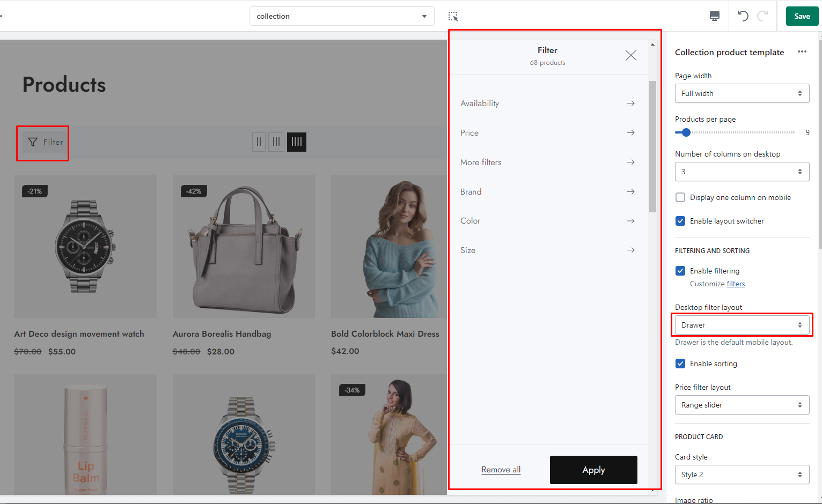Toggle the section inspector selection icon
Screen dimensions: 822x504
pyautogui.click(x=453, y=16)
